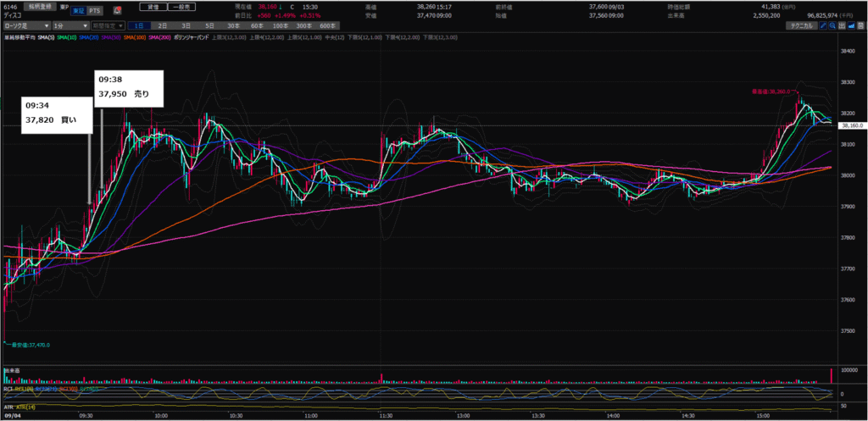Click the pink SMA(200) legend label
This screenshot has width=868, height=421.
pyautogui.click(x=160, y=37)
